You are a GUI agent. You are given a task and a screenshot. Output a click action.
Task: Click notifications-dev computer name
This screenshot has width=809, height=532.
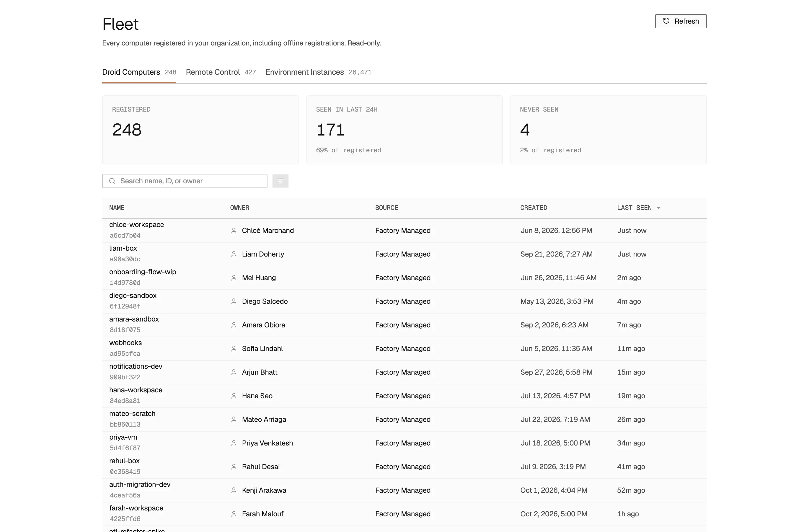(x=136, y=366)
